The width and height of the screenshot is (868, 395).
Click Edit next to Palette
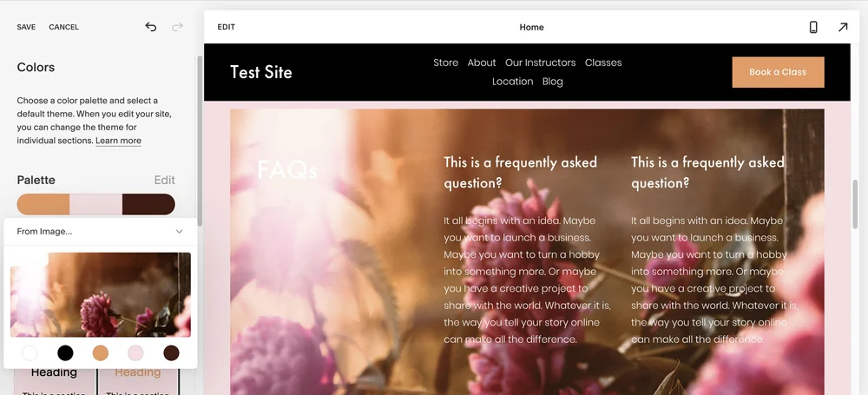(x=164, y=180)
